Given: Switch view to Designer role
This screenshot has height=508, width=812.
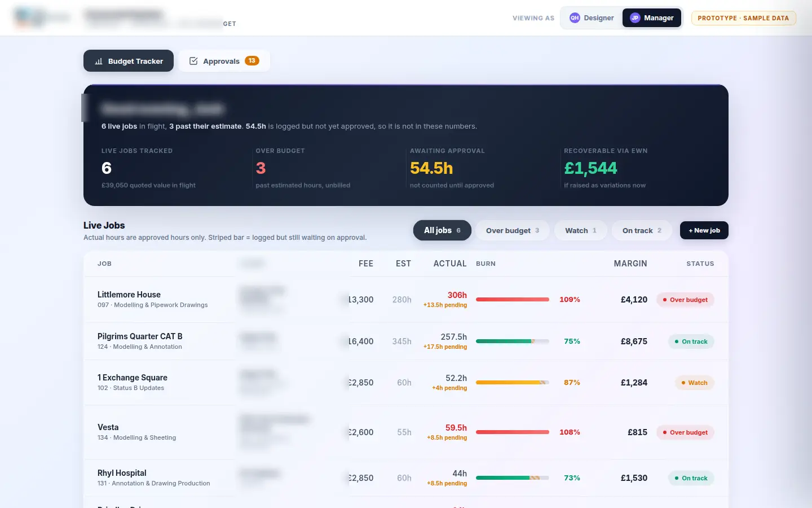Looking at the screenshot, I should tap(592, 17).
